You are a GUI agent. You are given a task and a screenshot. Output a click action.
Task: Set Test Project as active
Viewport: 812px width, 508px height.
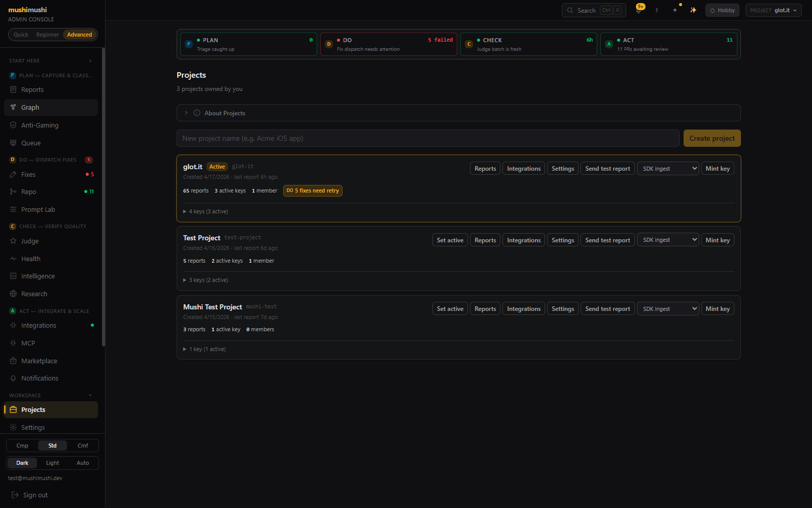[450, 240]
